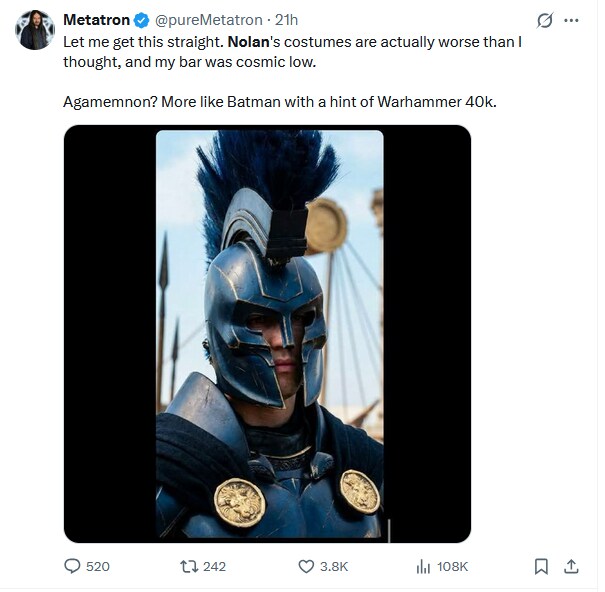Click the 242 reposts count
The image size is (605, 592).
pos(214,566)
